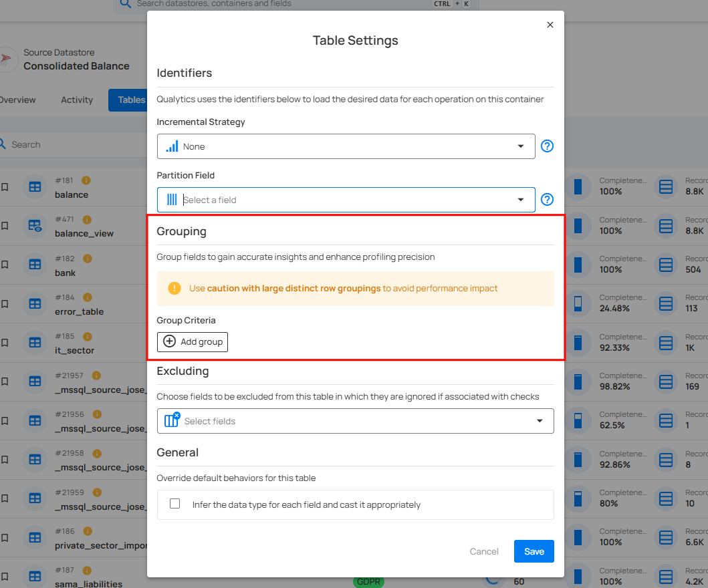The image size is (708, 588).
Task: Click the search magnifier icon in top bar
Action: (125, 4)
